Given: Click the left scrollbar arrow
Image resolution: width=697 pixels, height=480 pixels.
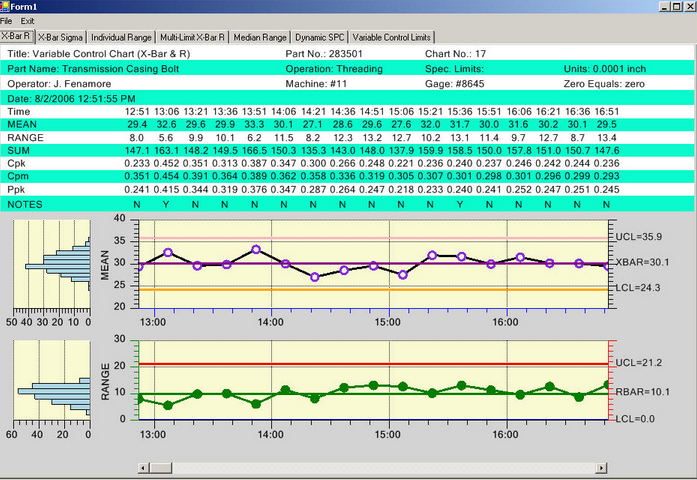Looking at the screenshot, I should (143, 468).
